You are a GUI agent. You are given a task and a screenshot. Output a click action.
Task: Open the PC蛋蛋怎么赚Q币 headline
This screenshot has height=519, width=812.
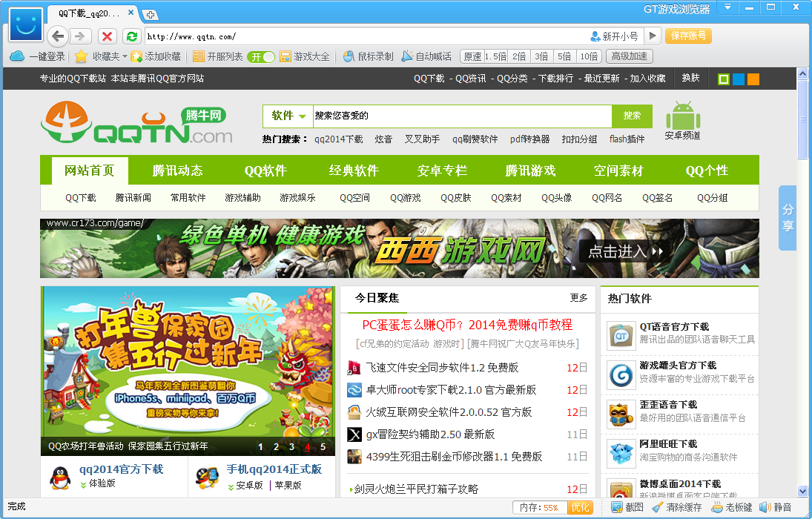[x=467, y=325]
